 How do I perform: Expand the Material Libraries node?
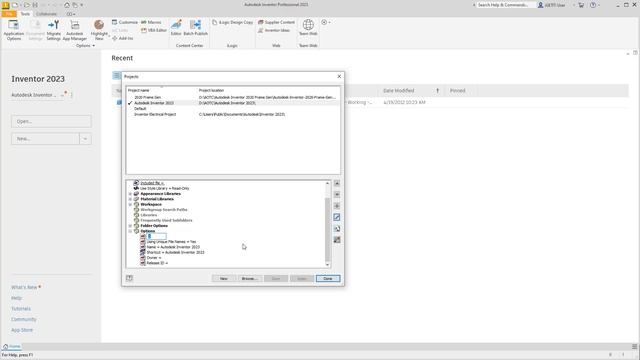(130, 199)
